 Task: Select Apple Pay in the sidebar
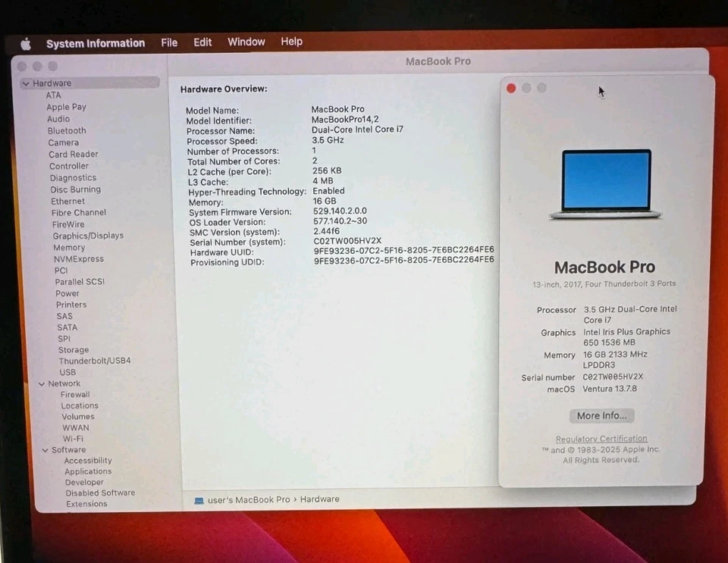tap(67, 107)
